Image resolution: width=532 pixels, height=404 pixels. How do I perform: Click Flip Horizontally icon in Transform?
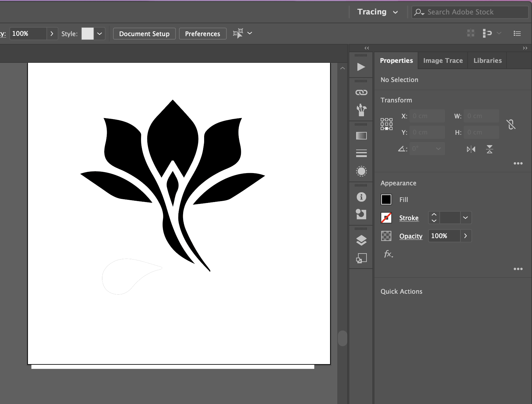tap(471, 149)
